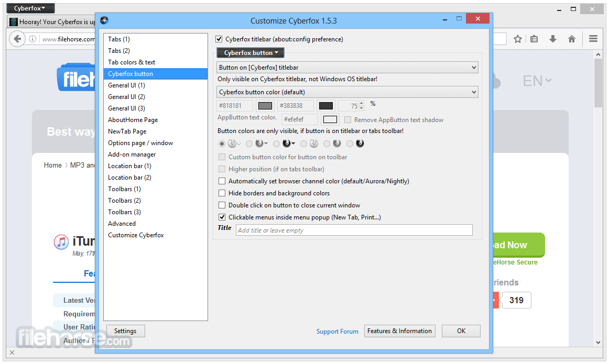609x364 pixels.
Task: Select the first light fox icon with arrow radio
Action: (x=222, y=144)
